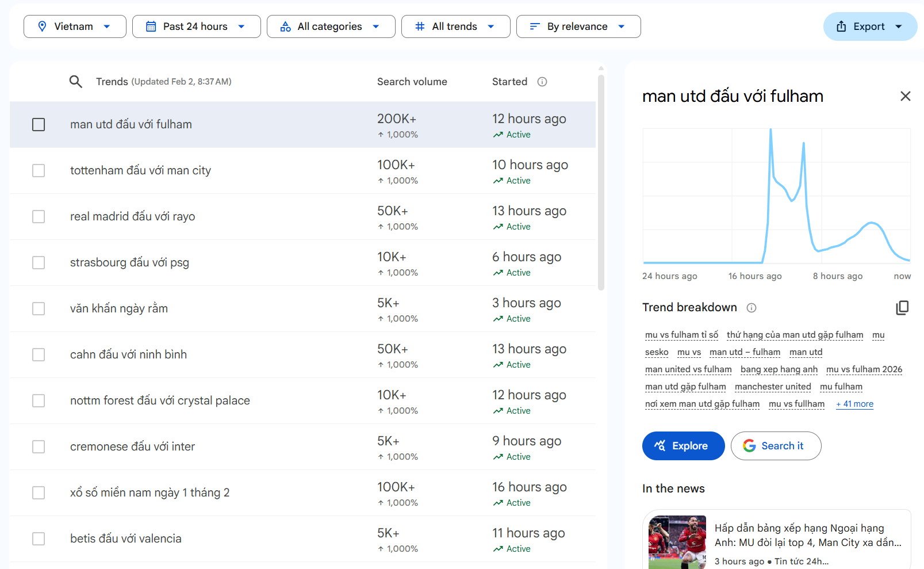Open the All categories filter
Image resolution: width=924 pixels, height=569 pixels.
(x=331, y=26)
